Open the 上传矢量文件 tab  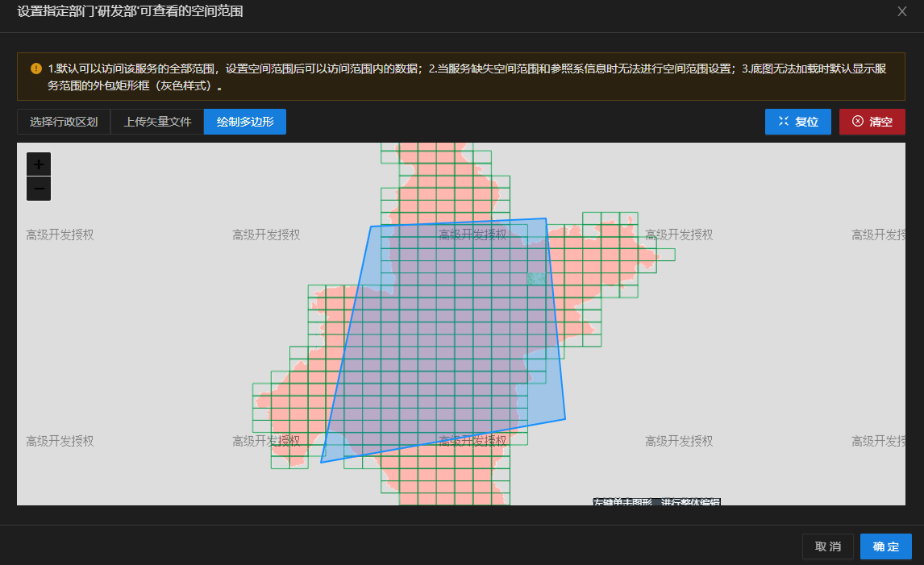(157, 122)
